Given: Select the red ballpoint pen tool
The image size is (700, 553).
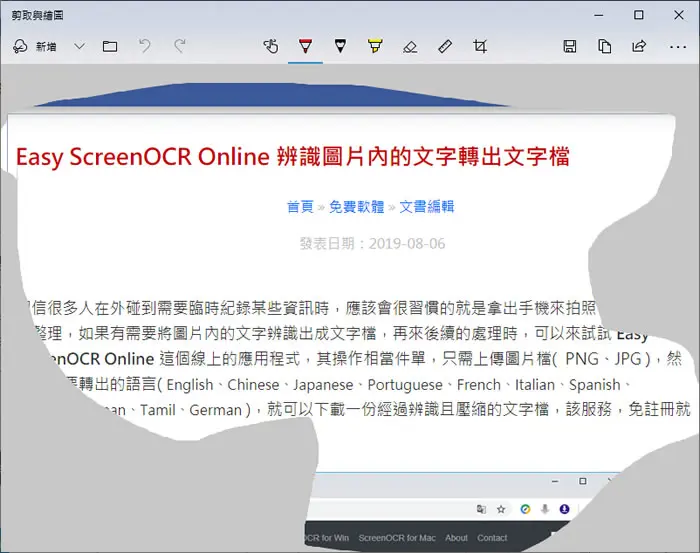Looking at the screenshot, I should tap(305, 46).
